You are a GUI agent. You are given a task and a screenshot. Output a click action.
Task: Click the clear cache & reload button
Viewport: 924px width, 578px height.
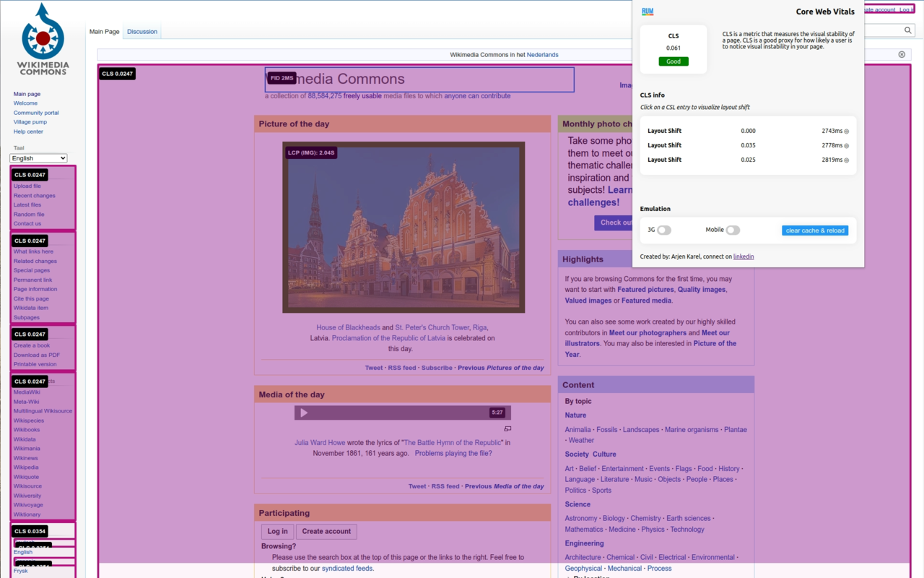click(815, 230)
